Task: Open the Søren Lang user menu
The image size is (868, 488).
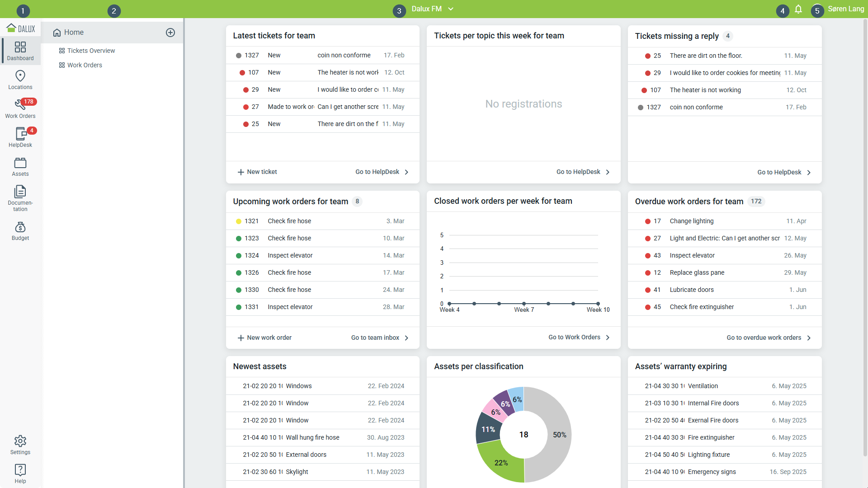Action: [x=845, y=9]
